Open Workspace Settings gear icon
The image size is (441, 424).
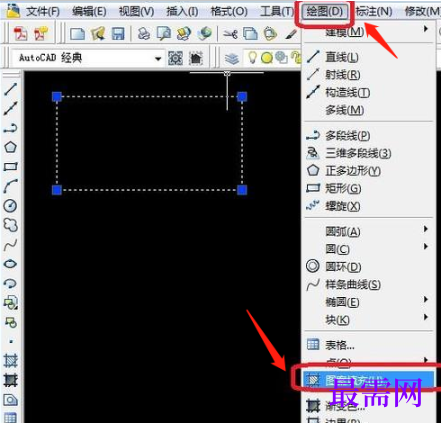[x=175, y=59]
